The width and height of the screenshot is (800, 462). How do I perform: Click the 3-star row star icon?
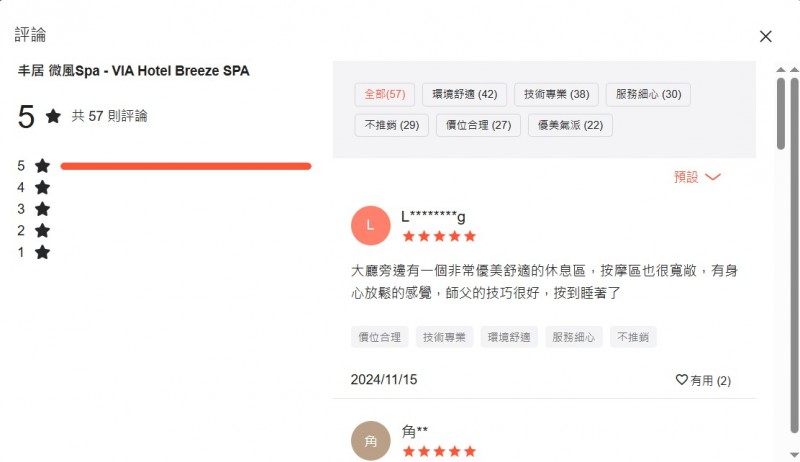pyautogui.click(x=42, y=209)
